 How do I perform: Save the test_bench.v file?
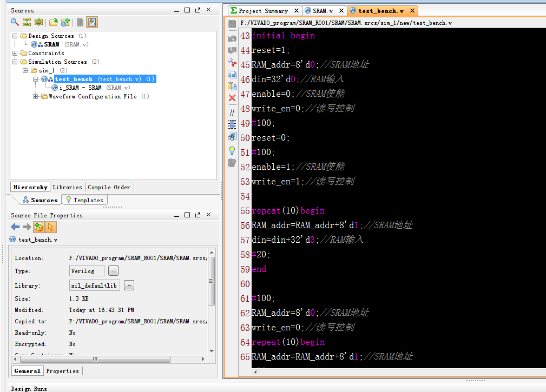232,23
